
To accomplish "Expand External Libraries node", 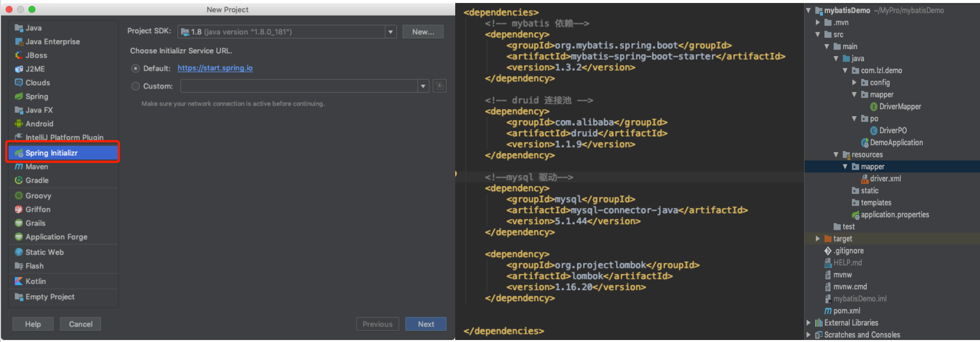I will point(809,323).
